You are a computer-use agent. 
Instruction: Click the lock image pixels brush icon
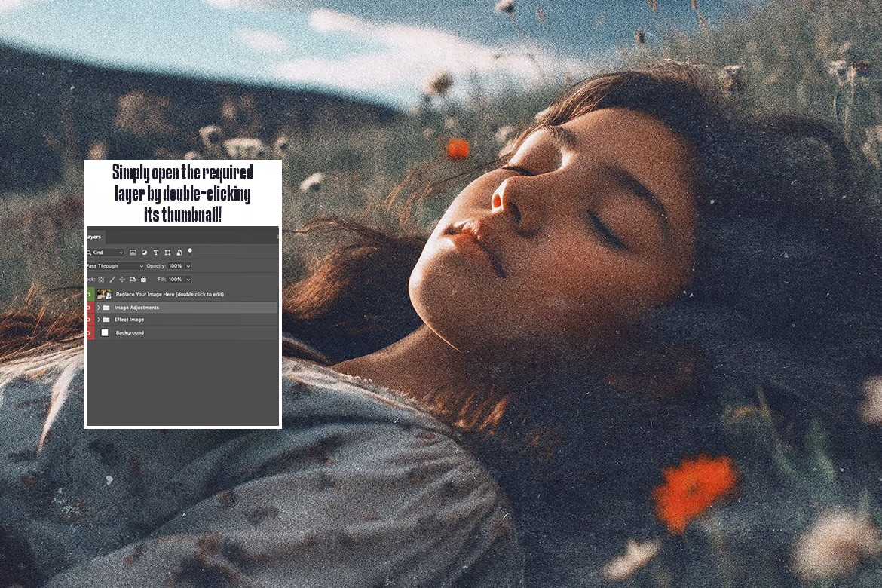tap(112, 279)
